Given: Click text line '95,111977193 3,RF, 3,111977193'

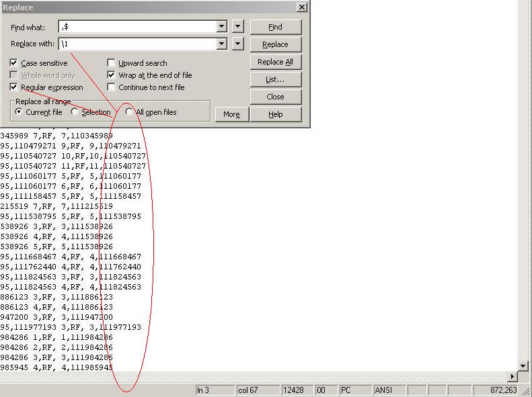Looking at the screenshot, I should tap(70, 327).
